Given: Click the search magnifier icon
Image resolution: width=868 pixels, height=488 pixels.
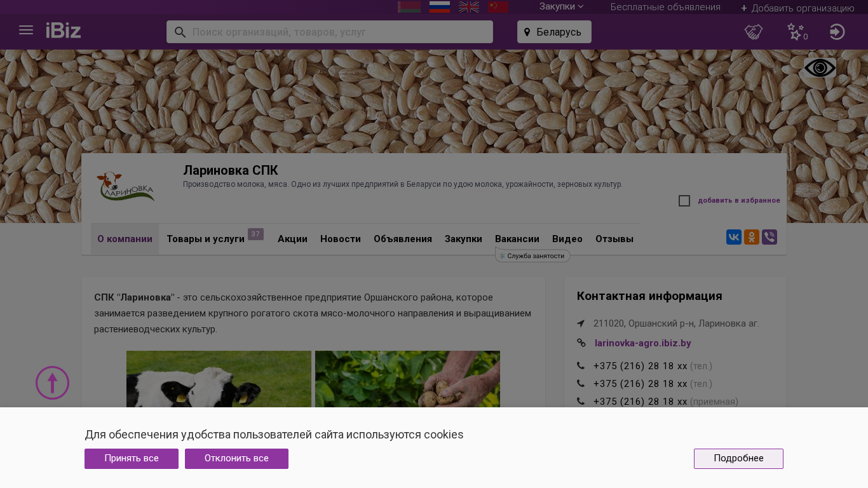Looking at the screenshot, I should pos(180,32).
